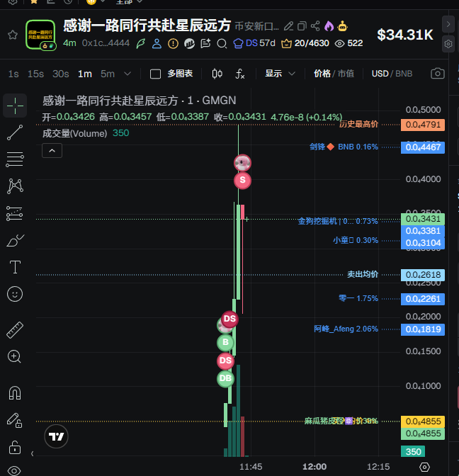The width and height of the screenshot is (459, 476).
Task: Open the settings gear under the chevron
Action: point(448,44)
